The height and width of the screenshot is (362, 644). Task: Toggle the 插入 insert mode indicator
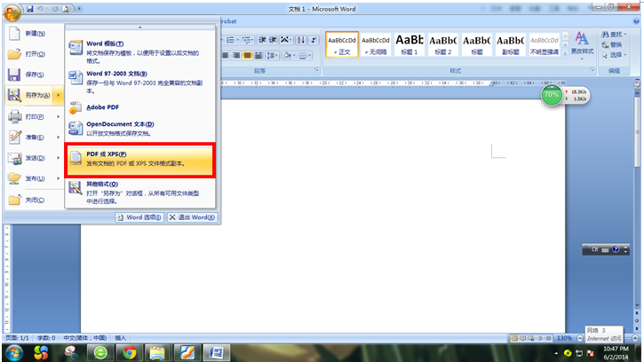point(120,338)
